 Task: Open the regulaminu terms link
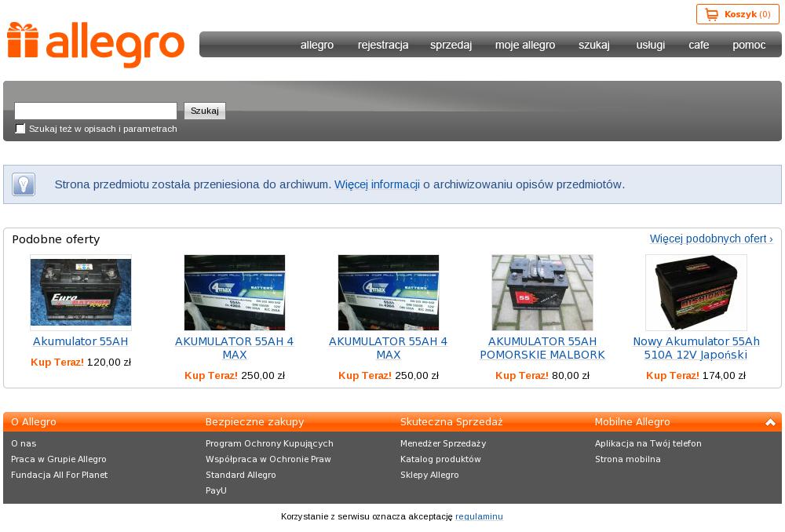point(479,516)
